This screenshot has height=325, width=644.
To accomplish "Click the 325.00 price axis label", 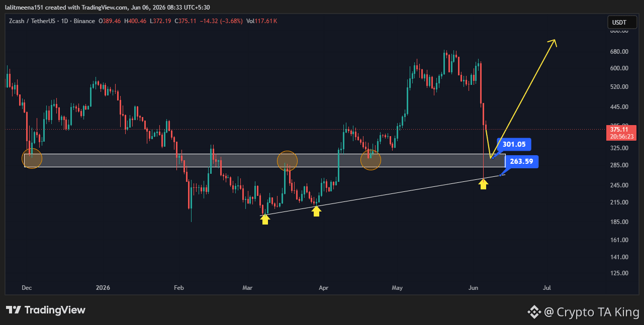I will coord(618,148).
